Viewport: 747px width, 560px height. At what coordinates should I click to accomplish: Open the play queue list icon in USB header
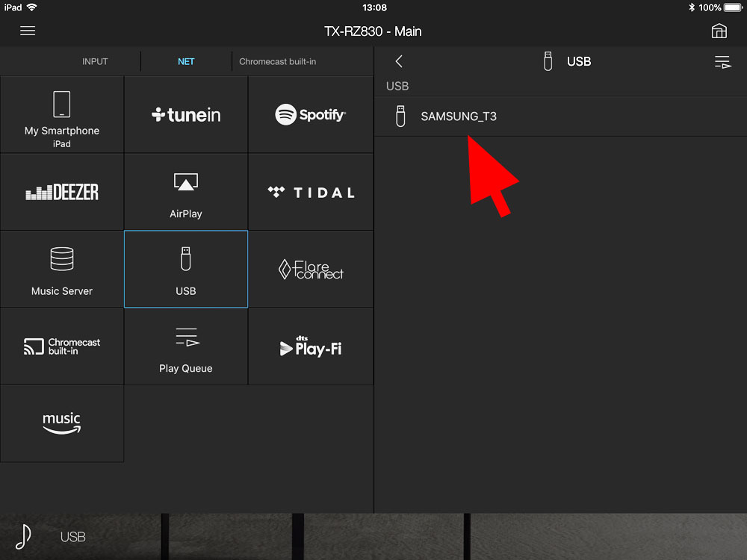pyautogui.click(x=722, y=62)
